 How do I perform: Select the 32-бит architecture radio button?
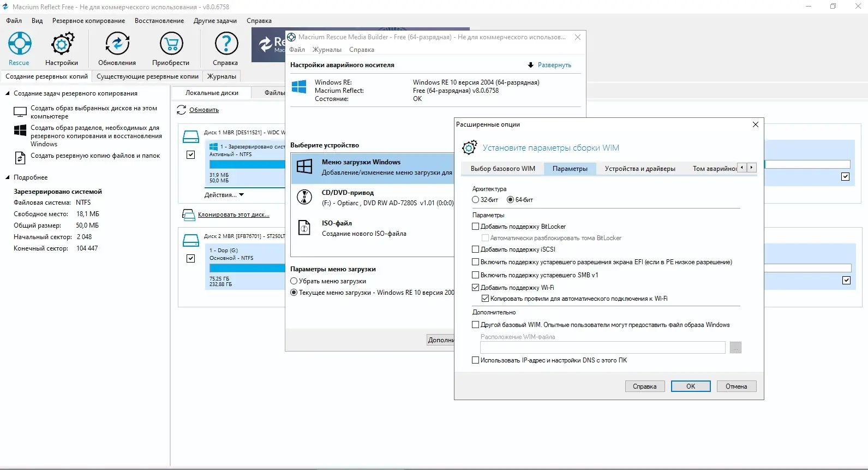[x=475, y=200]
